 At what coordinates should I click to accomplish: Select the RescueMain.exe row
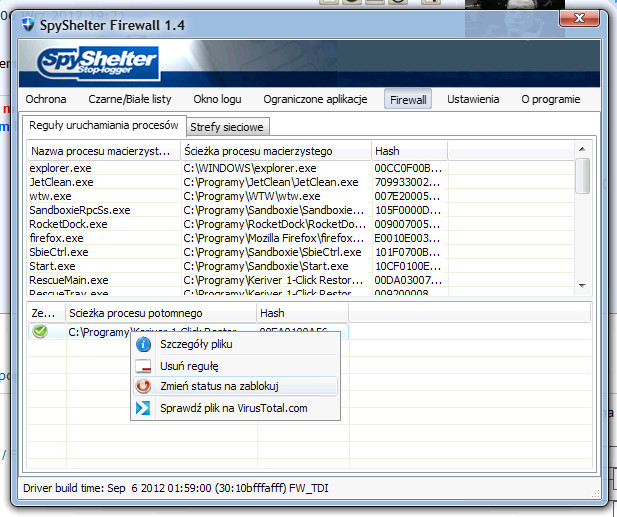coord(301,280)
